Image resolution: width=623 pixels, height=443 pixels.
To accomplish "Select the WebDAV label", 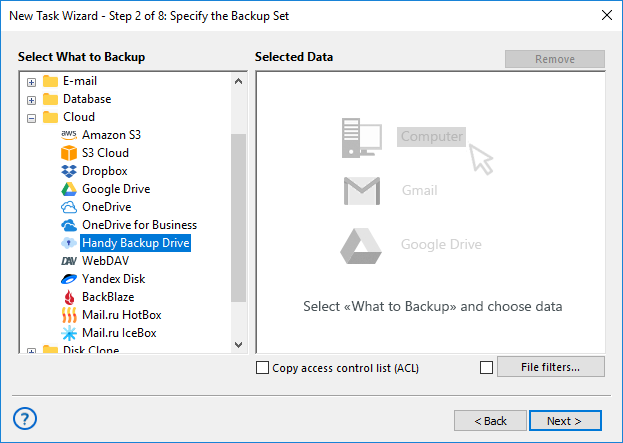I will [105, 261].
